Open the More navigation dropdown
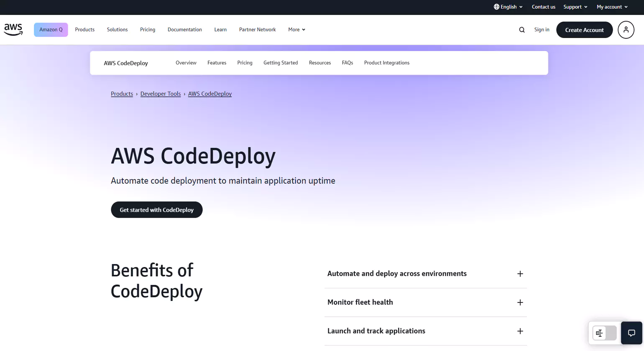This screenshot has width=644, height=351. 296,29
